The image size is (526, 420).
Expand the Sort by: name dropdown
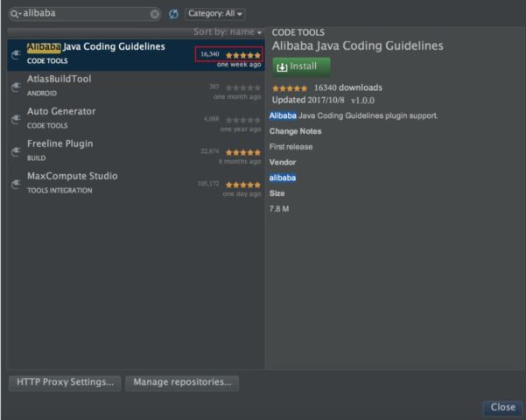228,32
